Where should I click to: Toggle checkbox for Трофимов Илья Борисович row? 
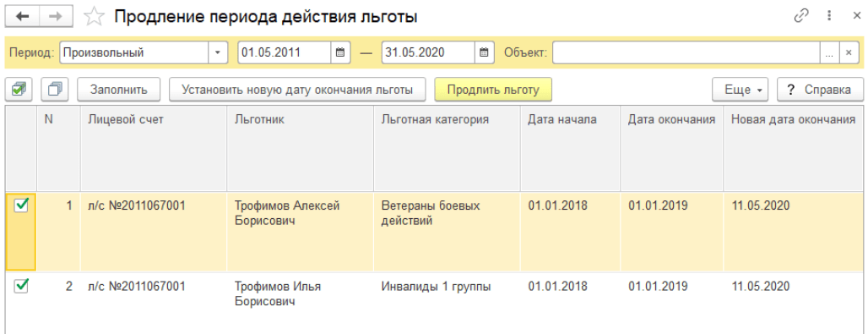[21, 287]
